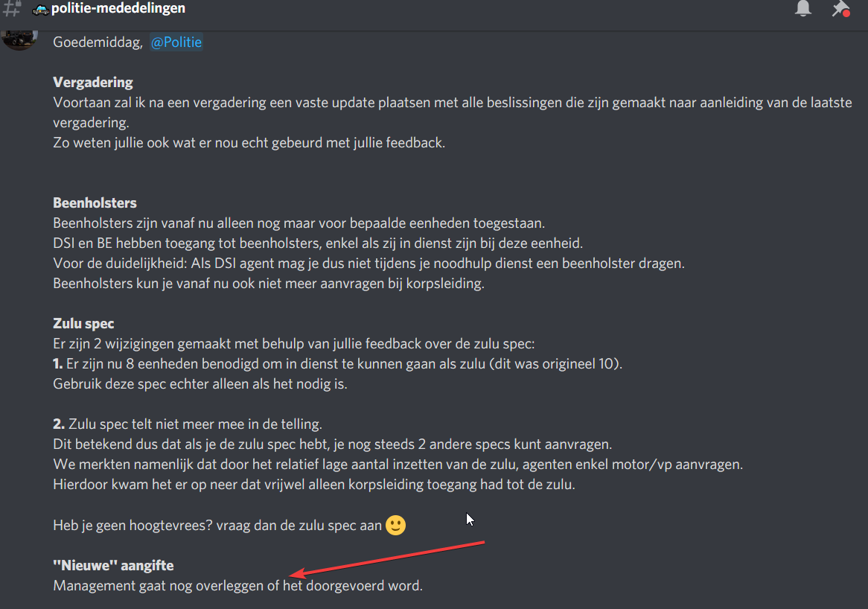Open notification settings bell icon

coord(803,8)
